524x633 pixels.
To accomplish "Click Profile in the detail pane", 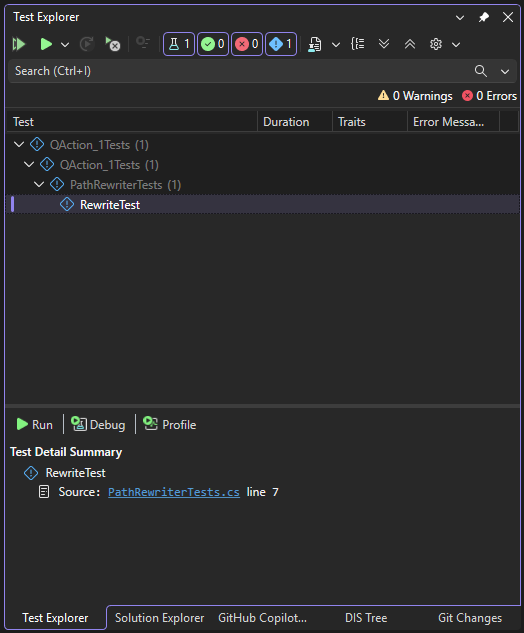I will [x=170, y=424].
